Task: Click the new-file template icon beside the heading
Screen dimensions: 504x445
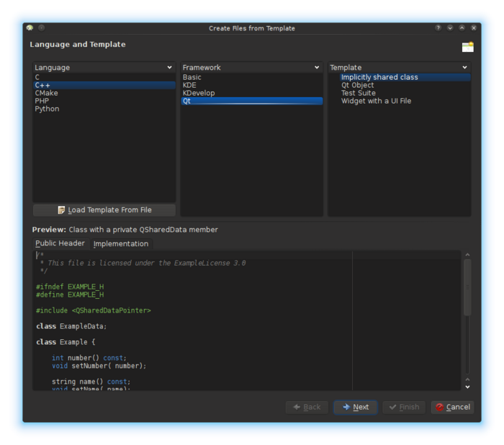Action: point(468,47)
